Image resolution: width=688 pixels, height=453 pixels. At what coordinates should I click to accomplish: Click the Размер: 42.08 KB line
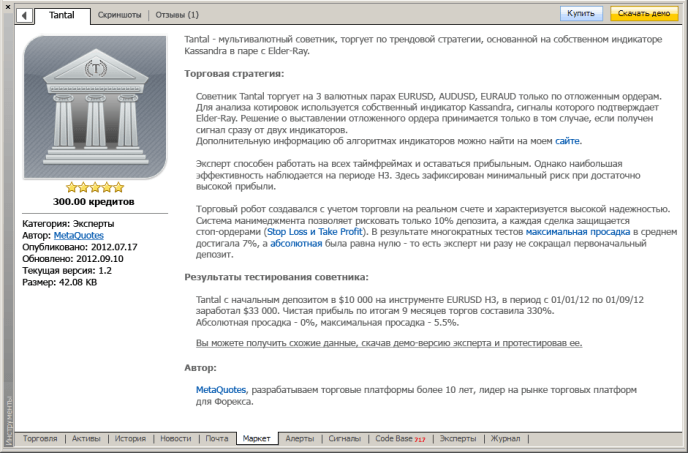pyautogui.click(x=59, y=282)
